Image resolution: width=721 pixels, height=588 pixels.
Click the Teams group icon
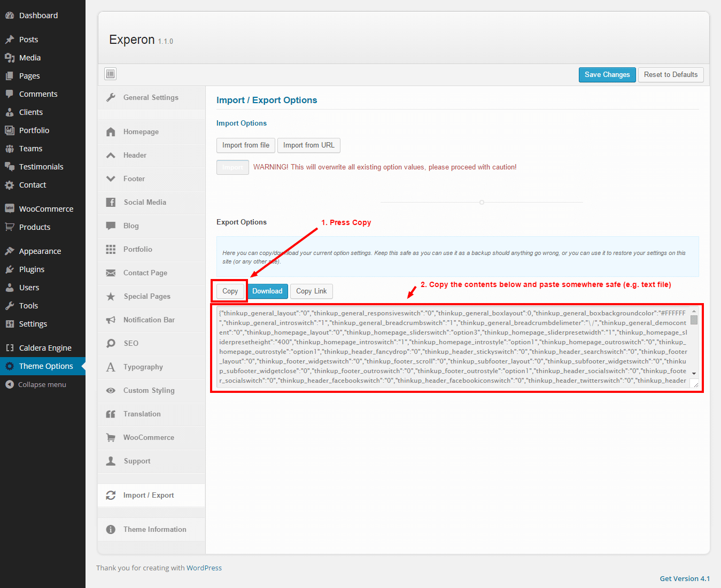click(x=10, y=149)
